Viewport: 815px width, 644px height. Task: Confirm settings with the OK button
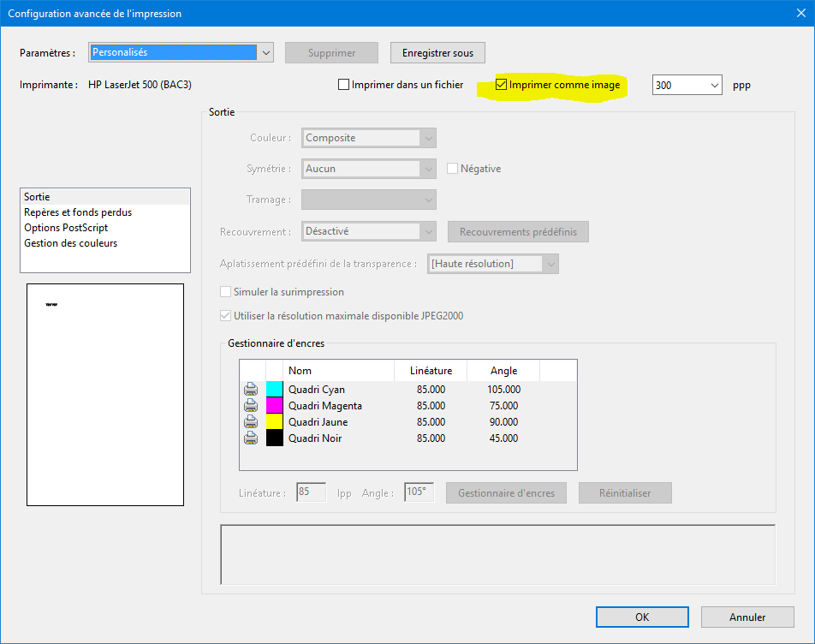click(x=642, y=617)
